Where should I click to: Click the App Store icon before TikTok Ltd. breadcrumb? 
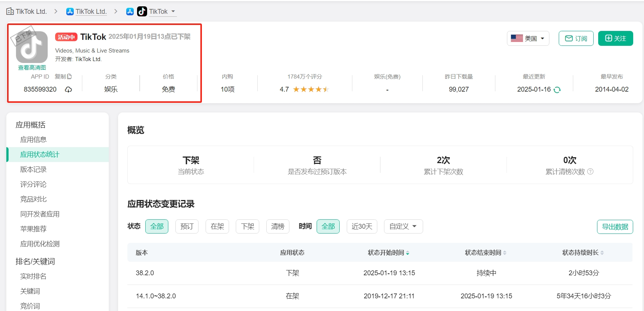70,12
